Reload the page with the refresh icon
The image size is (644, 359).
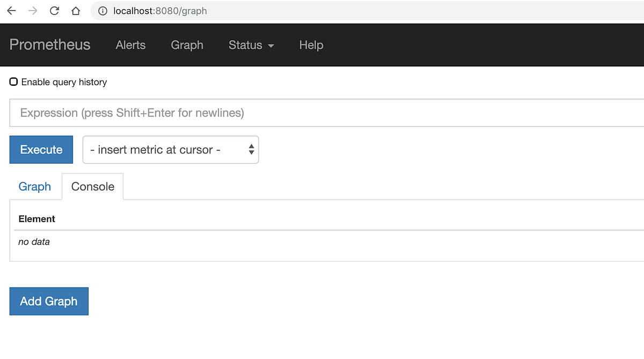[x=54, y=11]
